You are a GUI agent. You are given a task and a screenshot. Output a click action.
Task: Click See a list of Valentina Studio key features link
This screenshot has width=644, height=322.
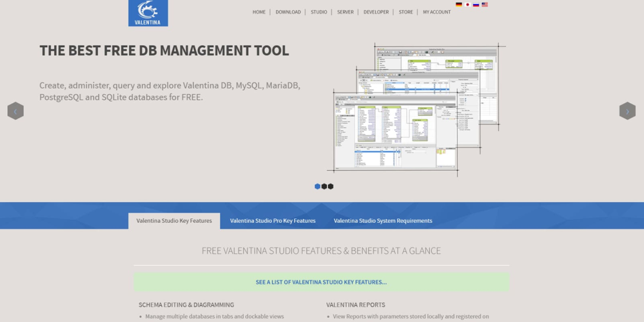tap(321, 282)
